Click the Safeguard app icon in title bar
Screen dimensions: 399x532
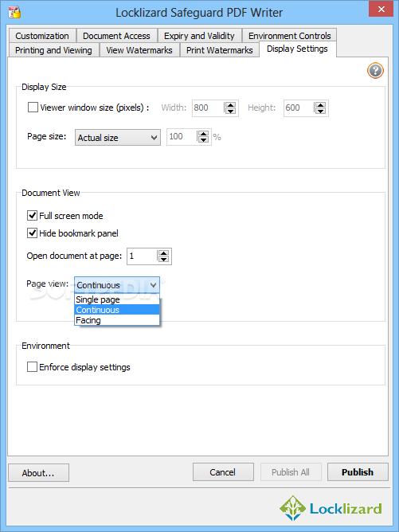click(14, 13)
